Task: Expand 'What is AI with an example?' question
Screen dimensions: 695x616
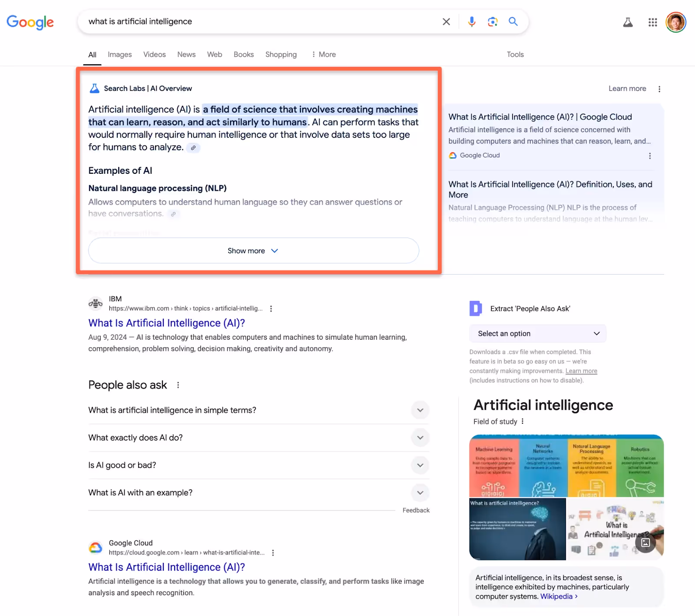Action: tap(259, 493)
